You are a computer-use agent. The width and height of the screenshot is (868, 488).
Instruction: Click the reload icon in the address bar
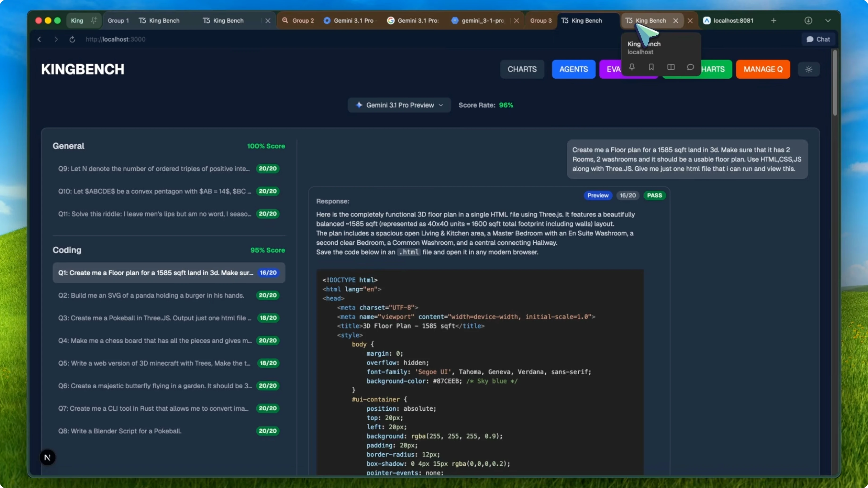coord(72,39)
